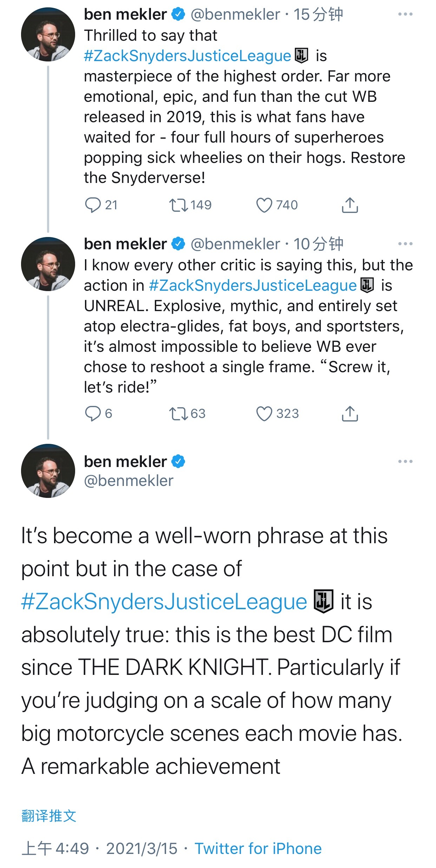
Task: Retweet the first tweet with 149 retweets
Action: tap(179, 205)
